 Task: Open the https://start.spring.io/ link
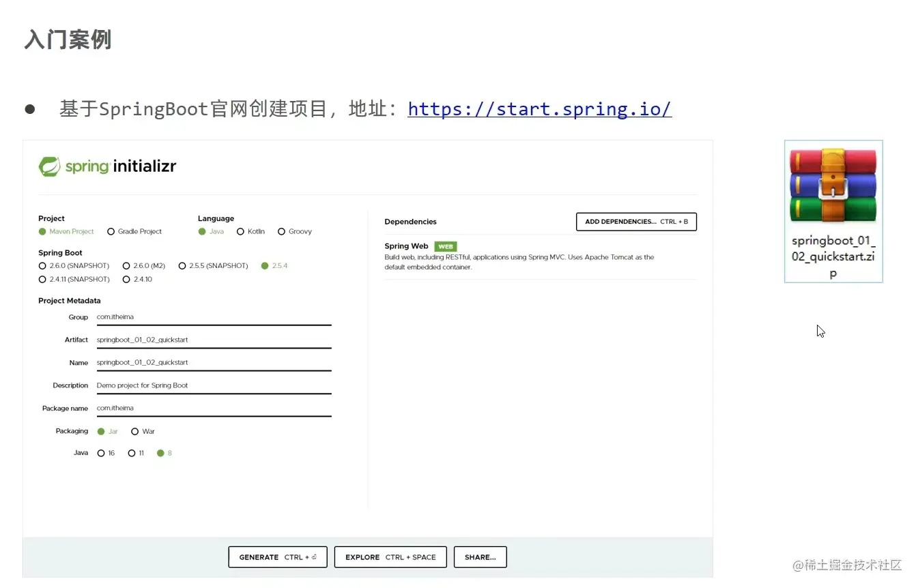(539, 108)
